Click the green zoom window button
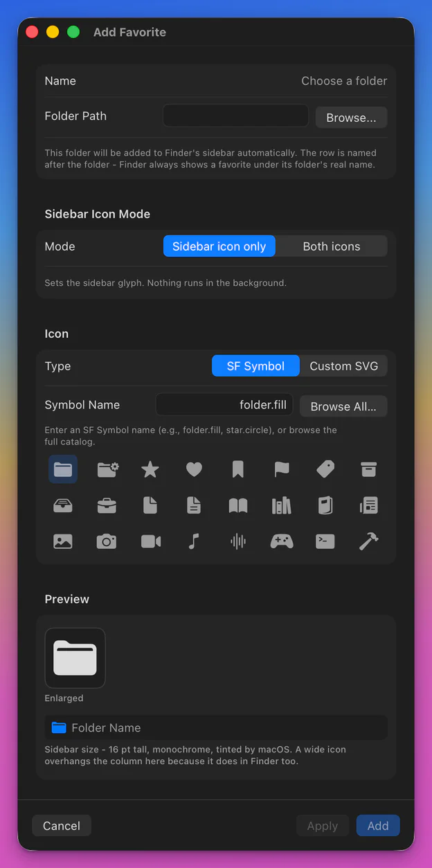Viewport: 432px width, 868px height. coord(73,32)
